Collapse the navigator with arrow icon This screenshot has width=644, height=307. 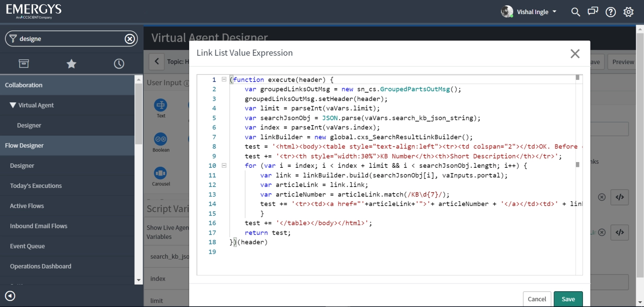pos(10,296)
